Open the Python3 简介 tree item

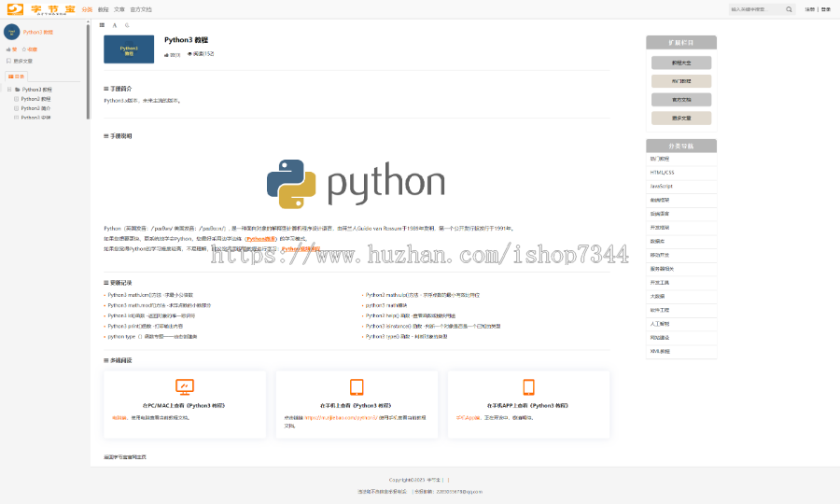click(x=35, y=108)
